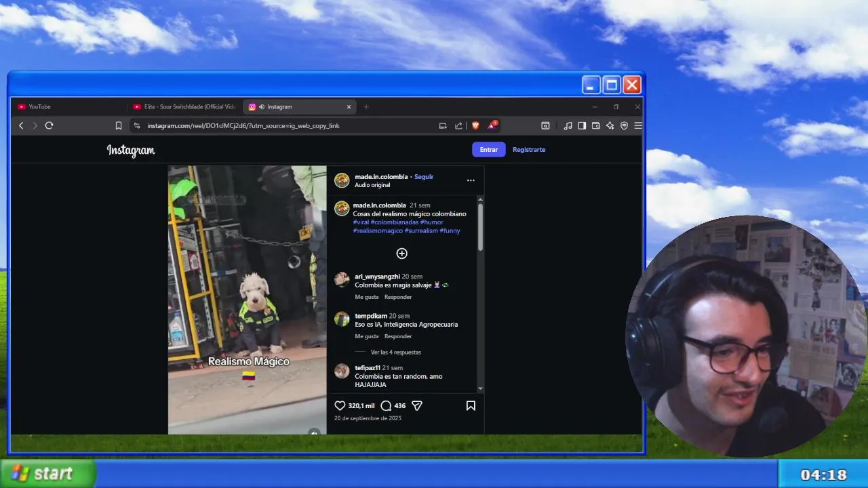Follow made.in.colombia via Seguir
The image size is (868, 488).
pyautogui.click(x=424, y=177)
